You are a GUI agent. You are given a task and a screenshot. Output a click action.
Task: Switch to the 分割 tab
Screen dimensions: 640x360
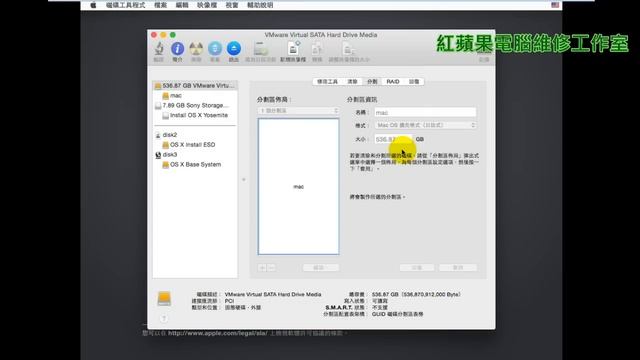pyautogui.click(x=372, y=82)
